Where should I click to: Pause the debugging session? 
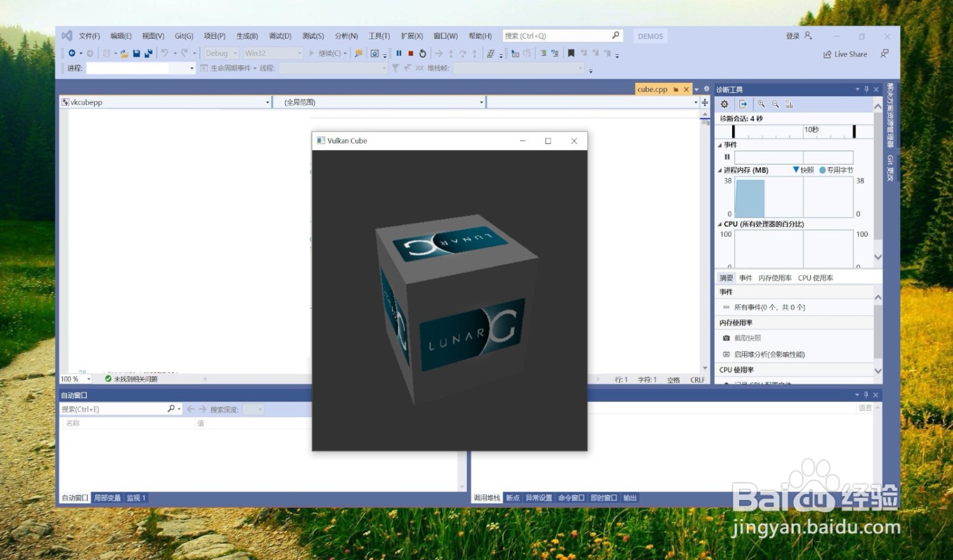399,54
